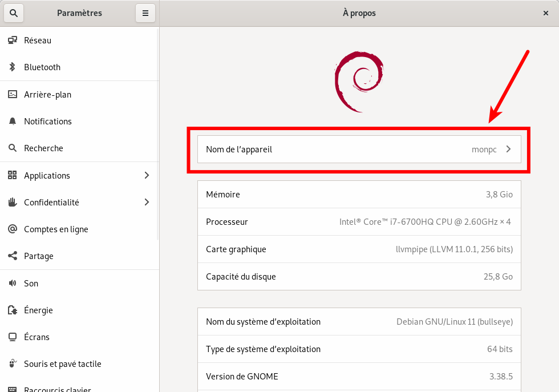Expand the Confidentialité submenu chevron

(x=147, y=202)
